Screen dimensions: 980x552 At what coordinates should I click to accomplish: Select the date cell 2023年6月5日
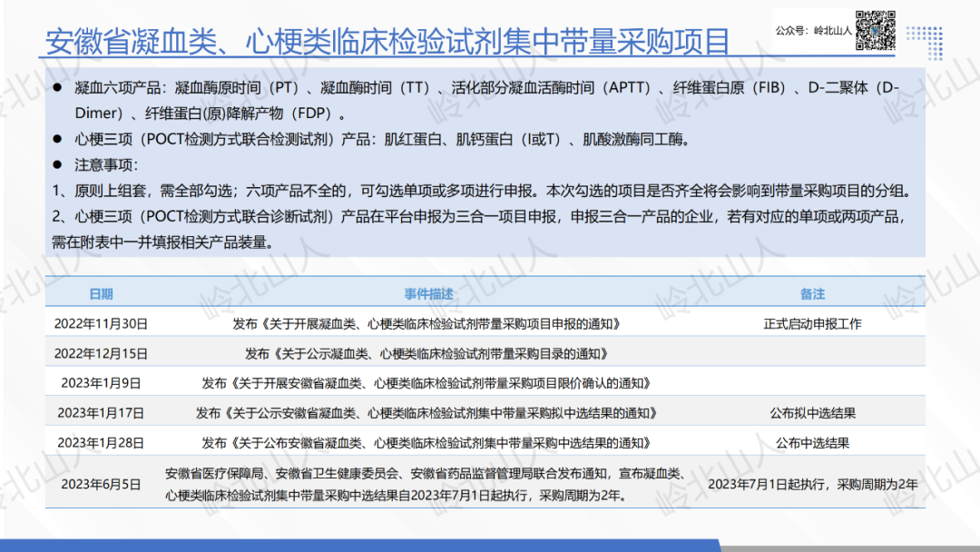pyautogui.click(x=101, y=485)
